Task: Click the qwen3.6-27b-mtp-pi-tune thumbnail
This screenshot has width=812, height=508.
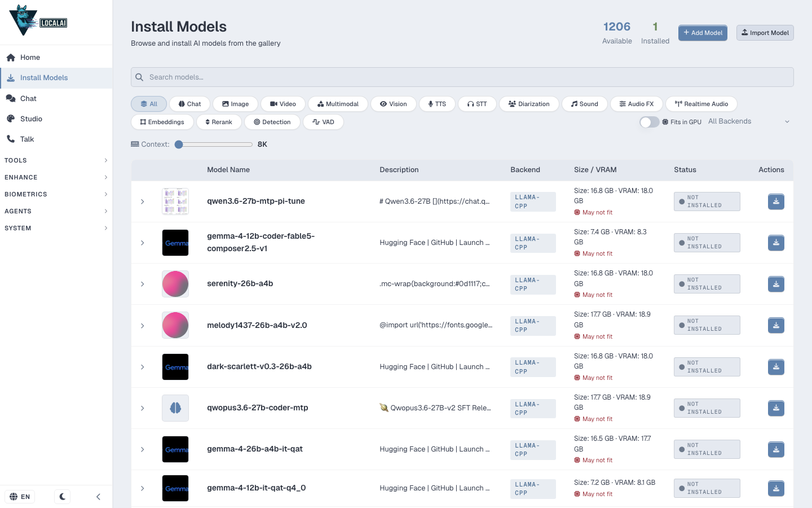Action: pyautogui.click(x=175, y=202)
